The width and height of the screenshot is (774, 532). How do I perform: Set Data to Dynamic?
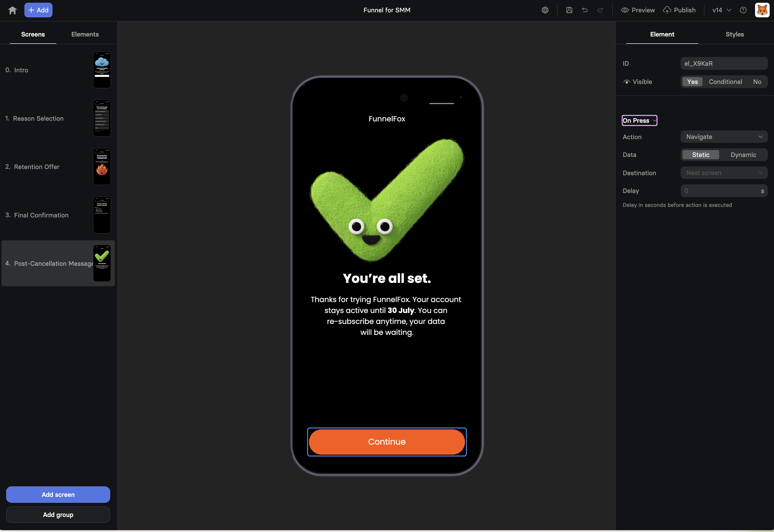(x=743, y=155)
